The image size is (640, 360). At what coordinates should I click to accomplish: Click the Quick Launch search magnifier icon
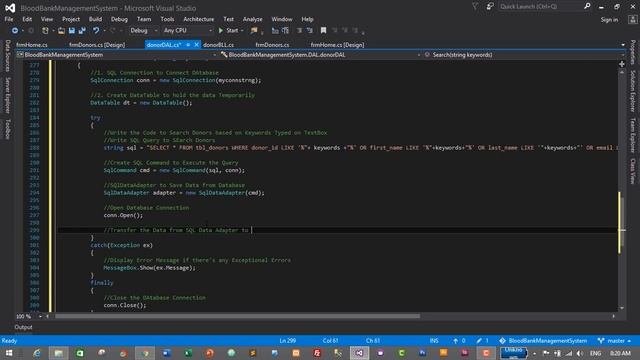click(587, 6)
